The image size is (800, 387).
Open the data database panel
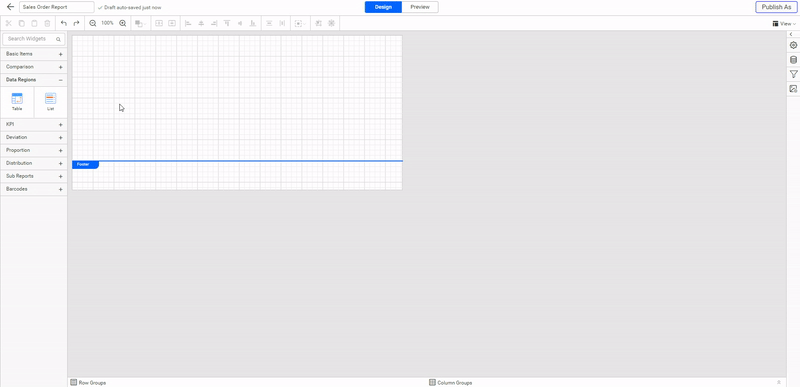point(793,60)
